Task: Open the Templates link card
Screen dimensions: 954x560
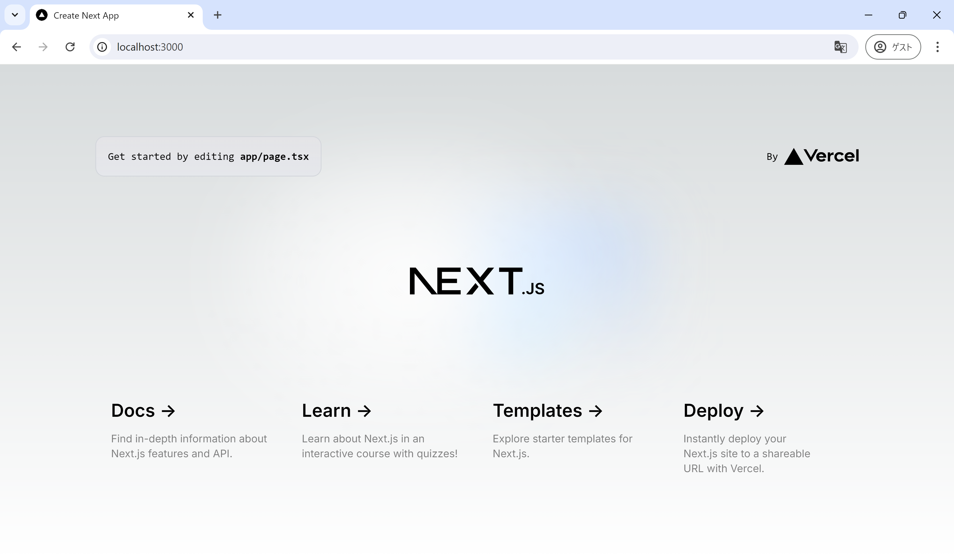Action: pos(572,431)
